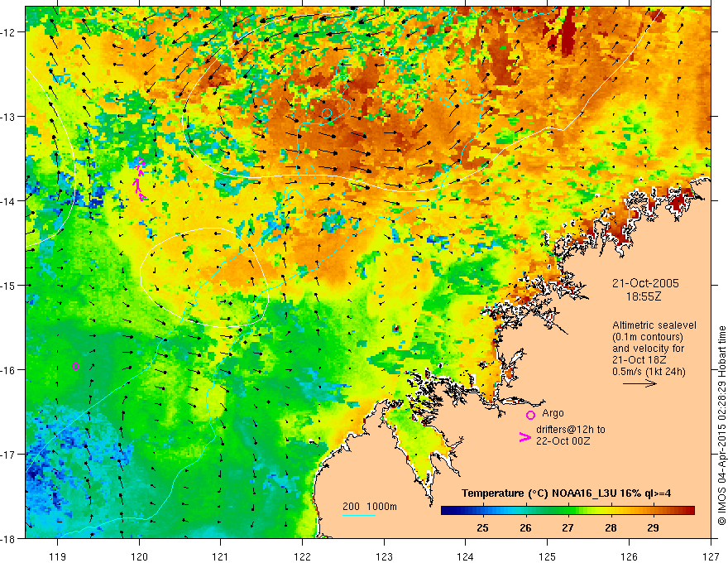
Task: Click the 25 tick on the color bar
Action: [482, 527]
